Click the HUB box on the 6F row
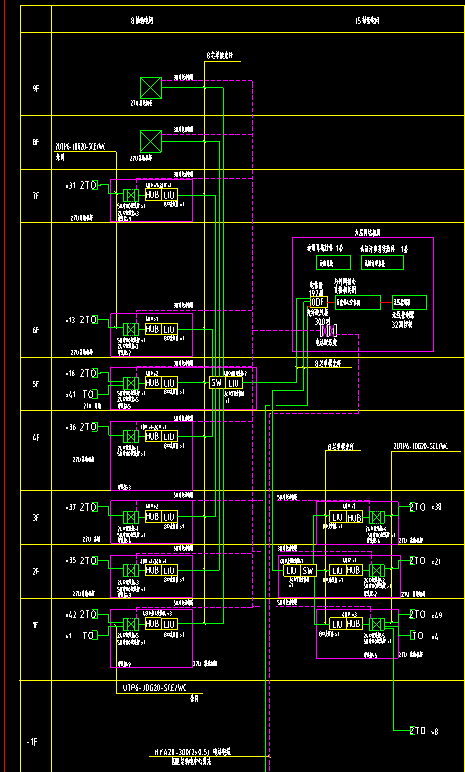Image resolution: width=465 pixels, height=772 pixels. [x=153, y=329]
